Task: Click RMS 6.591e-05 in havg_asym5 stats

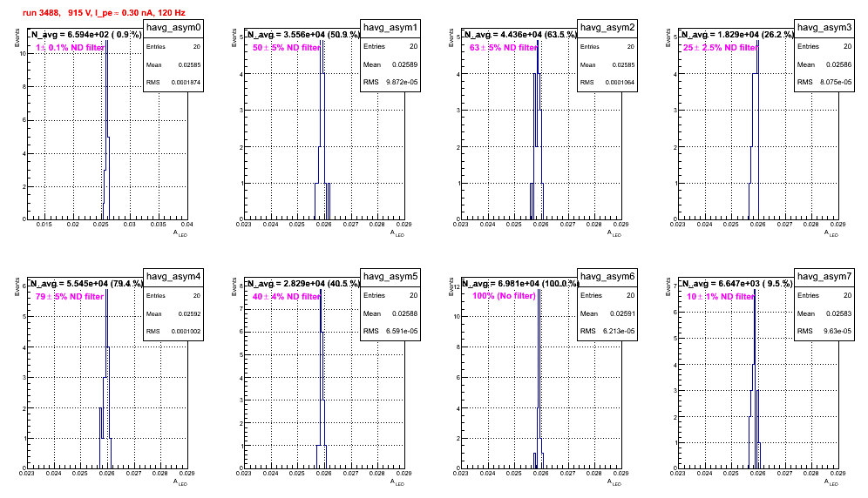Action: pyautogui.click(x=390, y=332)
